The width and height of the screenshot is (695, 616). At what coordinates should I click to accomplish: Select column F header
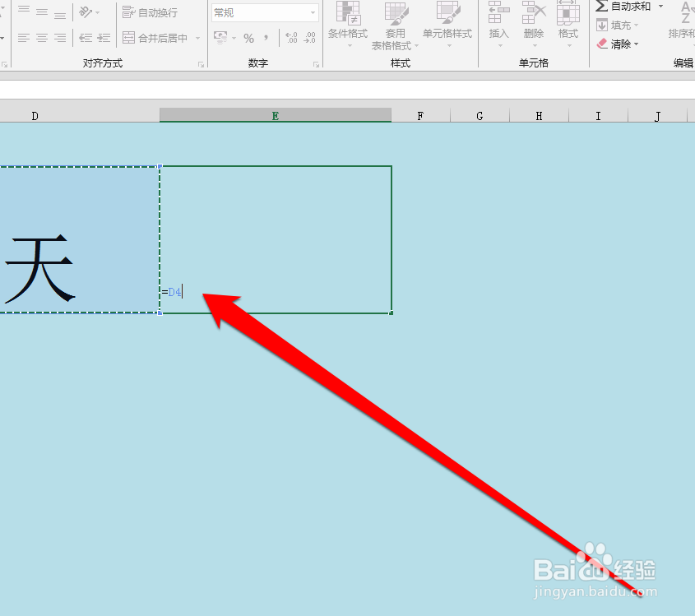tap(420, 116)
